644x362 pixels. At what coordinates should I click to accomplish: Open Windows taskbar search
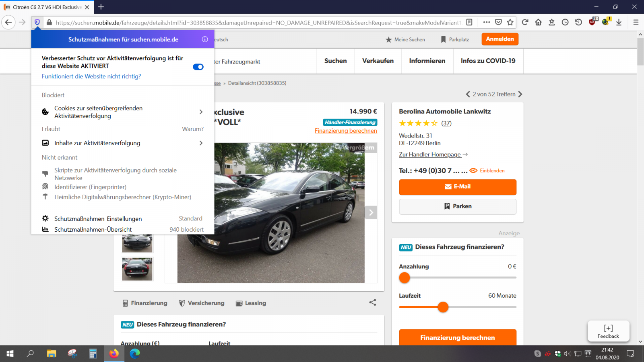point(30,354)
